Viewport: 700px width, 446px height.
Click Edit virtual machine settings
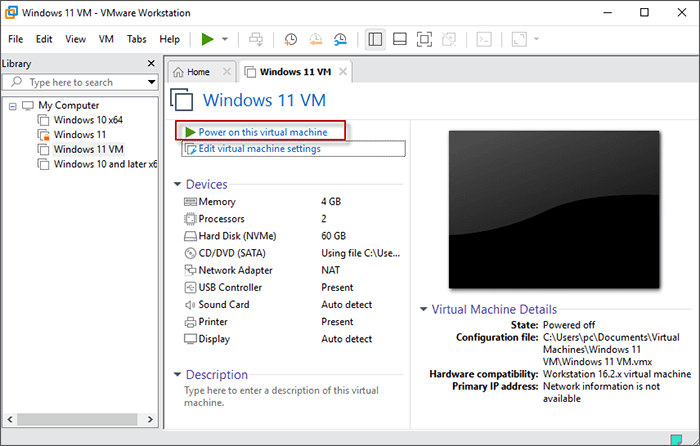(259, 149)
